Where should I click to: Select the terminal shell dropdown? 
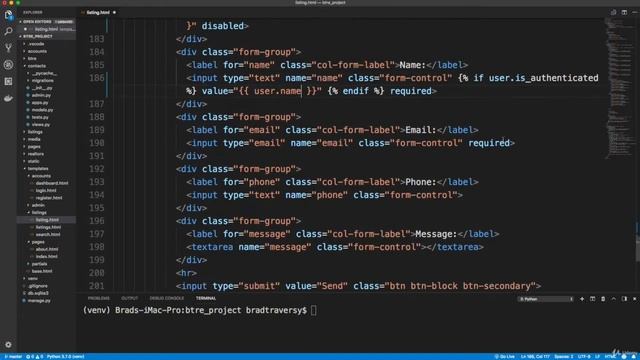[546, 299]
